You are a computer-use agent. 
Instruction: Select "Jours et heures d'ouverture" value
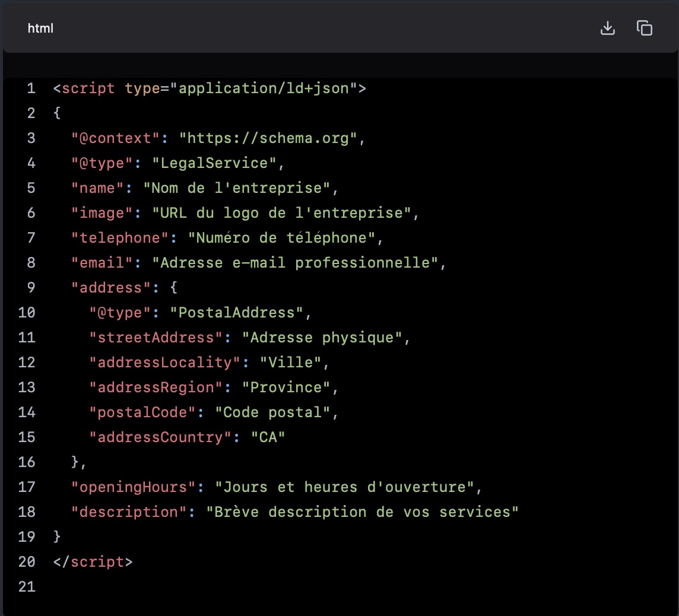tap(344, 487)
